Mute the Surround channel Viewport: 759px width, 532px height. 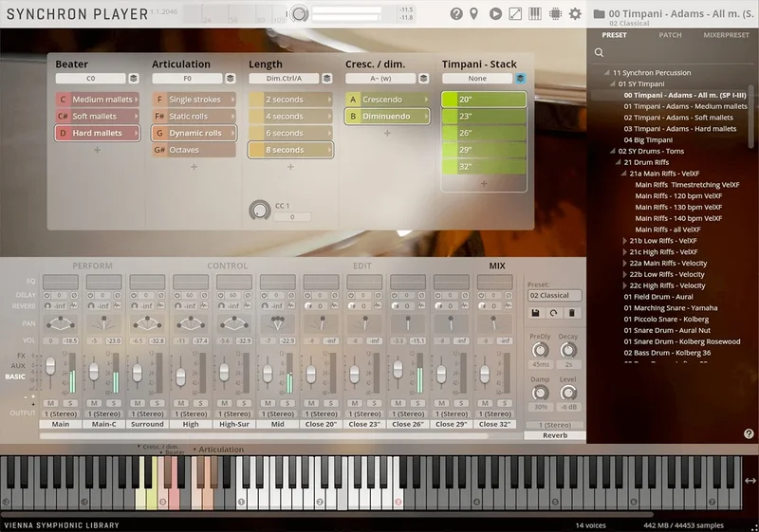tap(138, 403)
